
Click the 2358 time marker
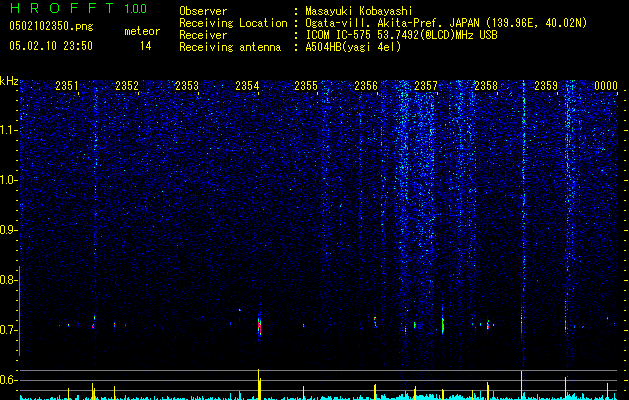[486, 86]
